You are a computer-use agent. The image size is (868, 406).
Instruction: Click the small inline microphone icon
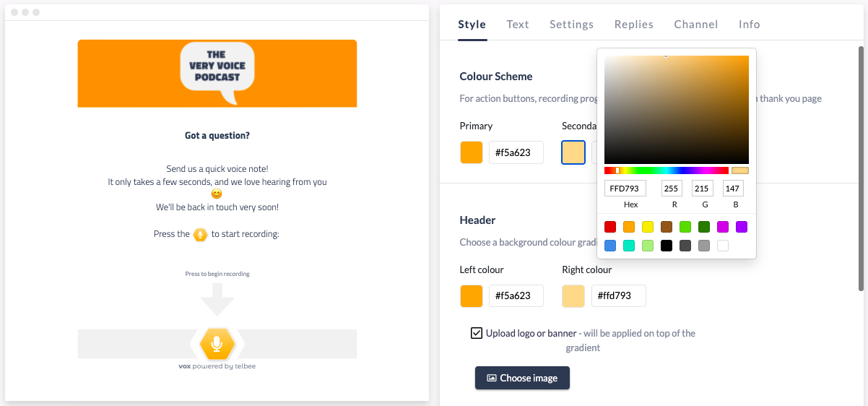pos(201,234)
